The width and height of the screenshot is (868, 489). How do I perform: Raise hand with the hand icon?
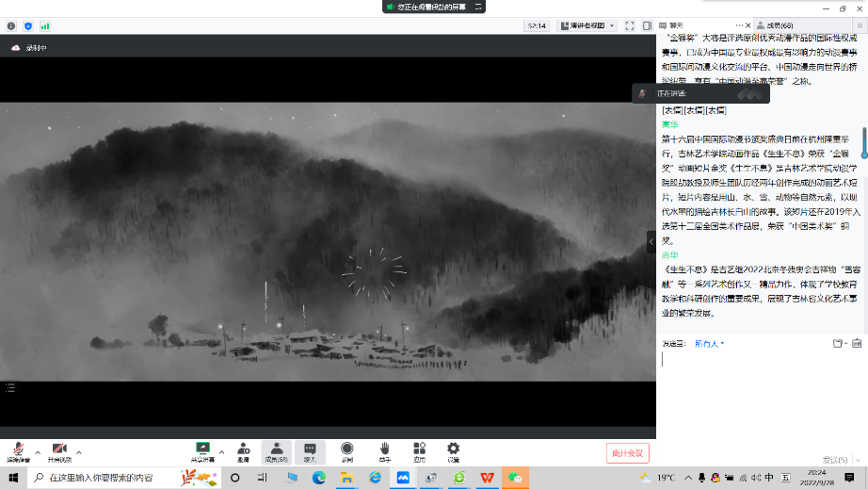[385, 452]
